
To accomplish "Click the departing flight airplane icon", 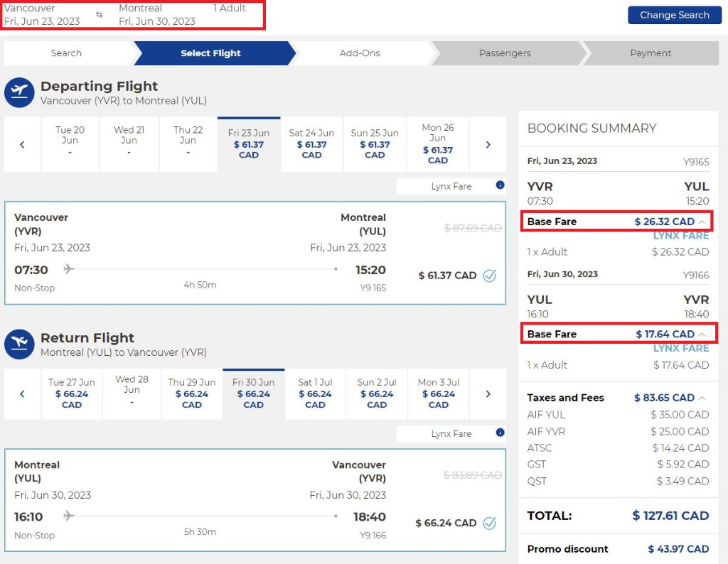I will 19,93.
